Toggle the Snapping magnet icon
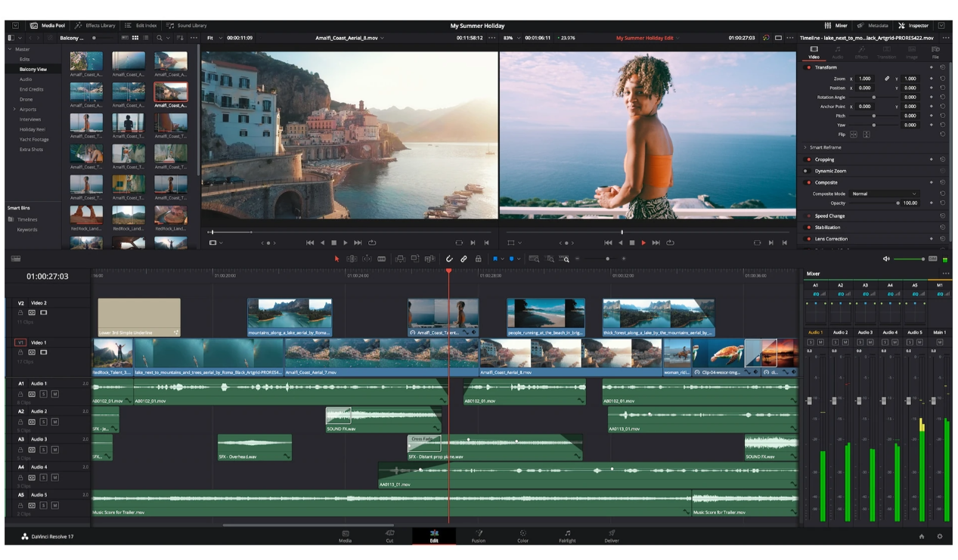This screenshot has height=560, width=958. [449, 258]
